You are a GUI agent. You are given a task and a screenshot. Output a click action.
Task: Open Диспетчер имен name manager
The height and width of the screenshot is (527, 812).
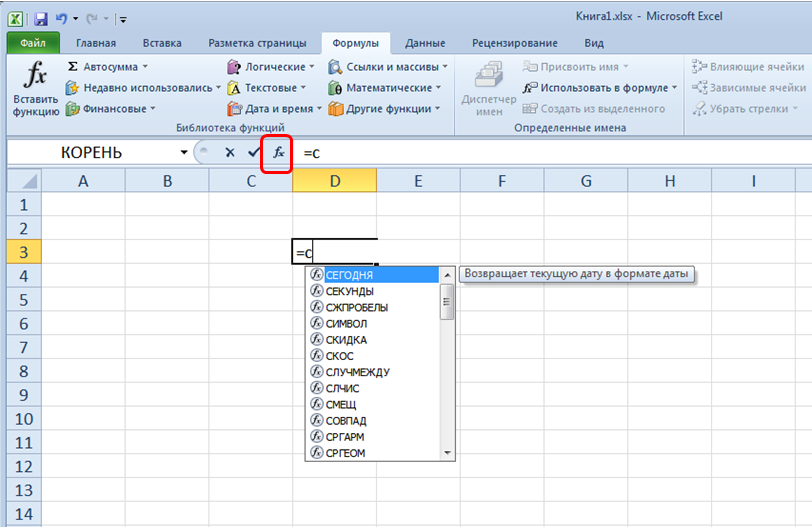[x=488, y=88]
